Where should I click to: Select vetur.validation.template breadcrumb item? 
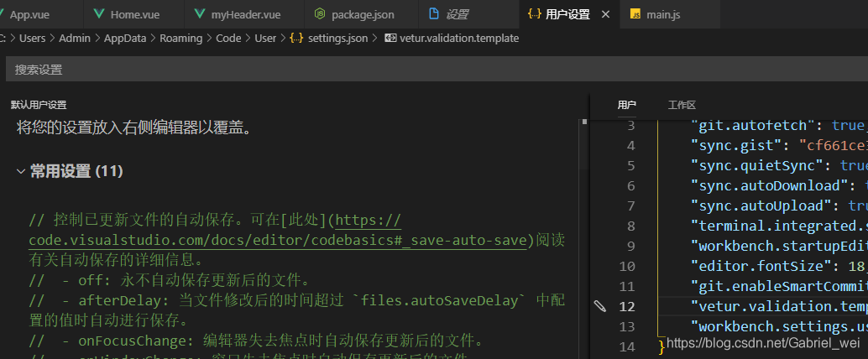pyautogui.click(x=459, y=39)
